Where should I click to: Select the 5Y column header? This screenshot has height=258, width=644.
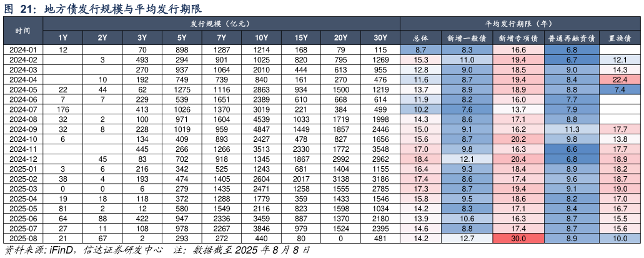pos(182,38)
